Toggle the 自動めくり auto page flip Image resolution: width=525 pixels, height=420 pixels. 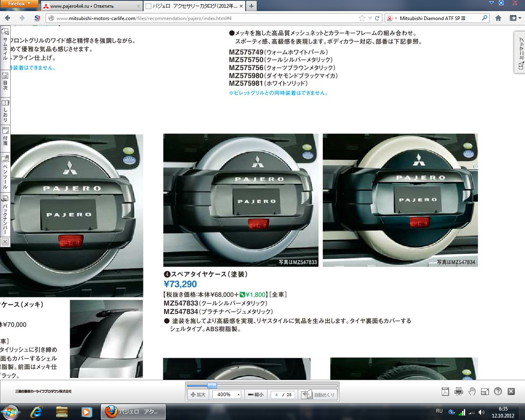(319, 395)
